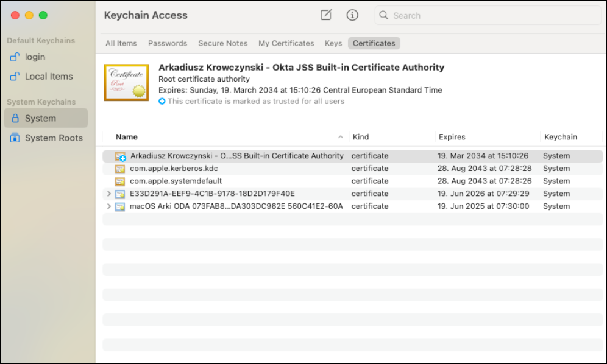Click the com.apple.systemdefault certificate icon

[x=120, y=181]
